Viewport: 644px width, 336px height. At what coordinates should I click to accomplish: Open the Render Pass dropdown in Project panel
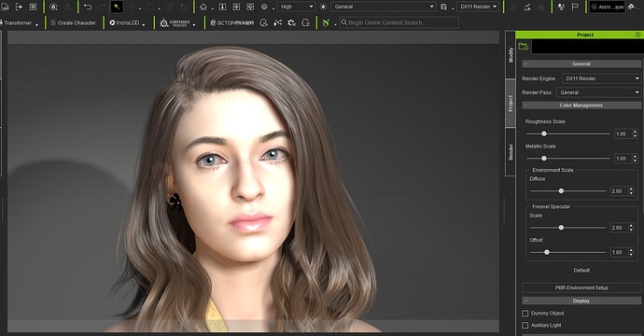(x=599, y=92)
